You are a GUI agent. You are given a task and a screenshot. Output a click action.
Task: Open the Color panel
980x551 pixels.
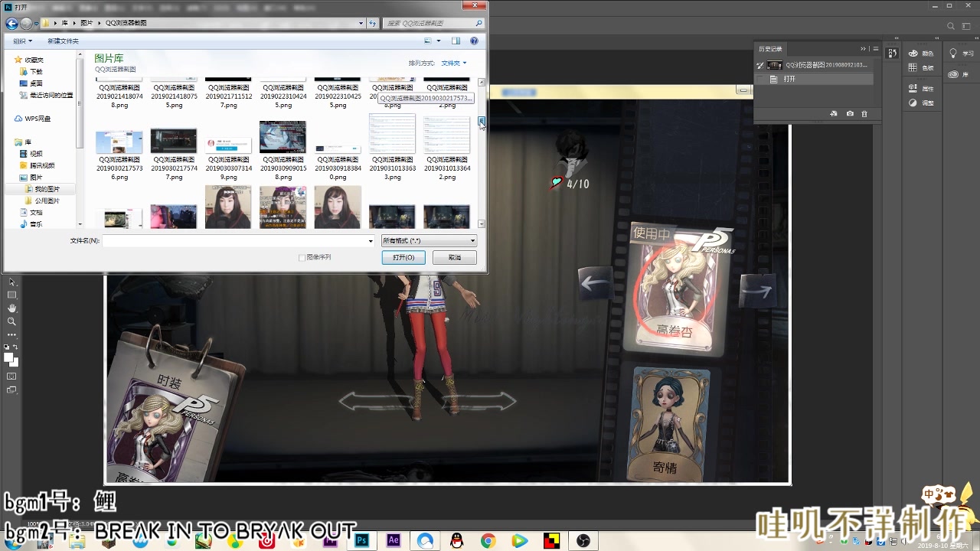(922, 54)
